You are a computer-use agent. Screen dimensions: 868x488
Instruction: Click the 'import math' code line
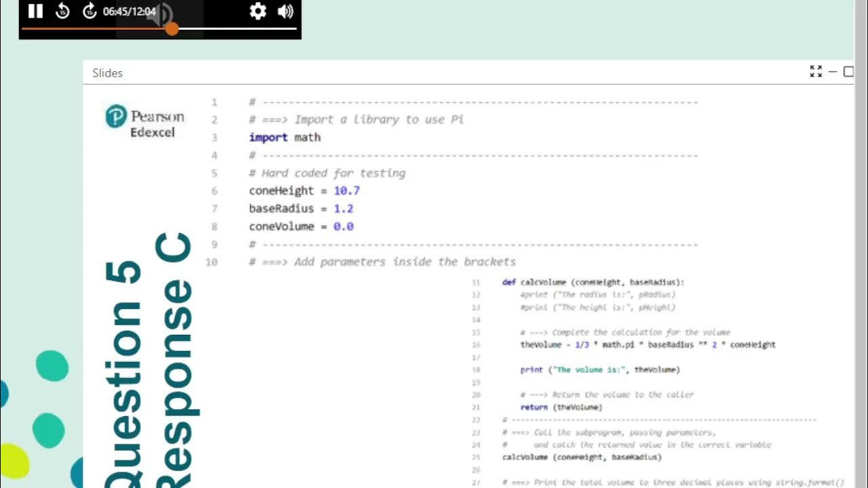click(285, 138)
